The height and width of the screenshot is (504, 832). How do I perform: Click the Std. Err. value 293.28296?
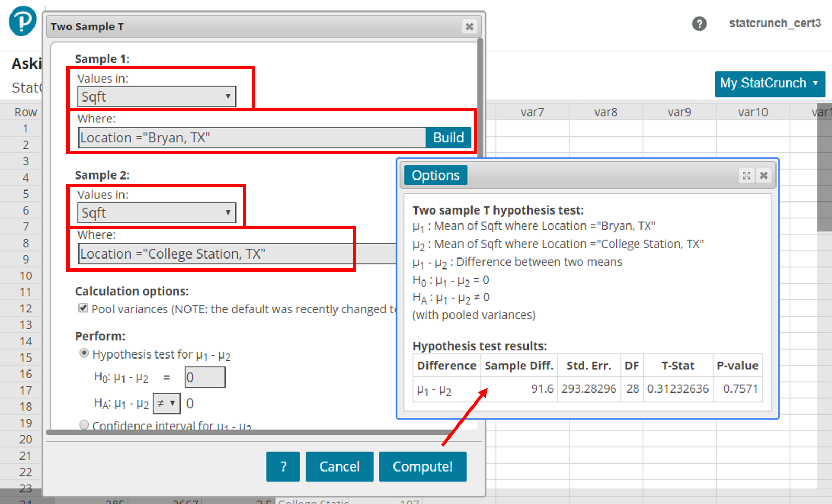click(589, 389)
